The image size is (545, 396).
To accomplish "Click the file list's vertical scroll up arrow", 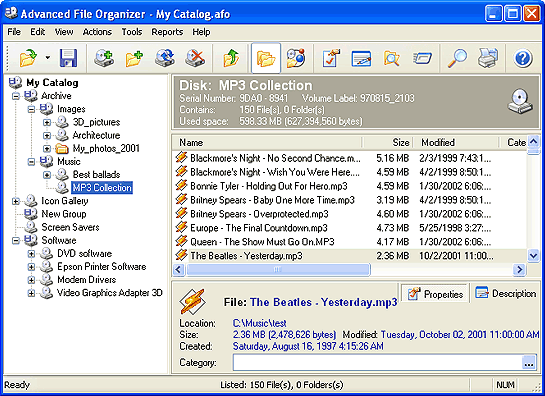I will point(533,142).
